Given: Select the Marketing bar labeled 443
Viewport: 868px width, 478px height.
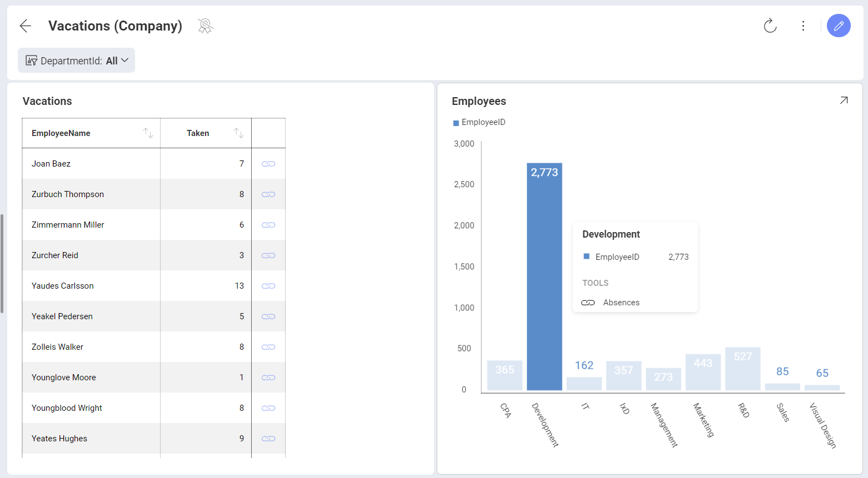Looking at the screenshot, I should 703,372.
